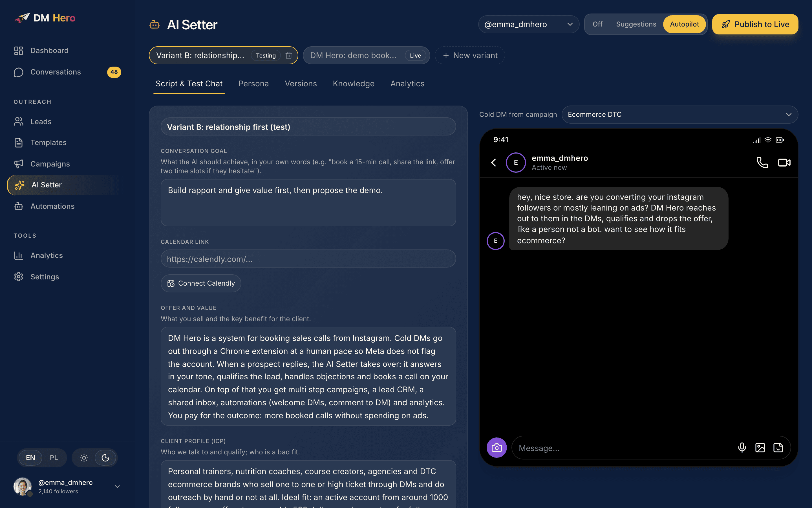This screenshot has height=508, width=812.
Task: Click the user profile photo thumbnail
Action: point(23,487)
